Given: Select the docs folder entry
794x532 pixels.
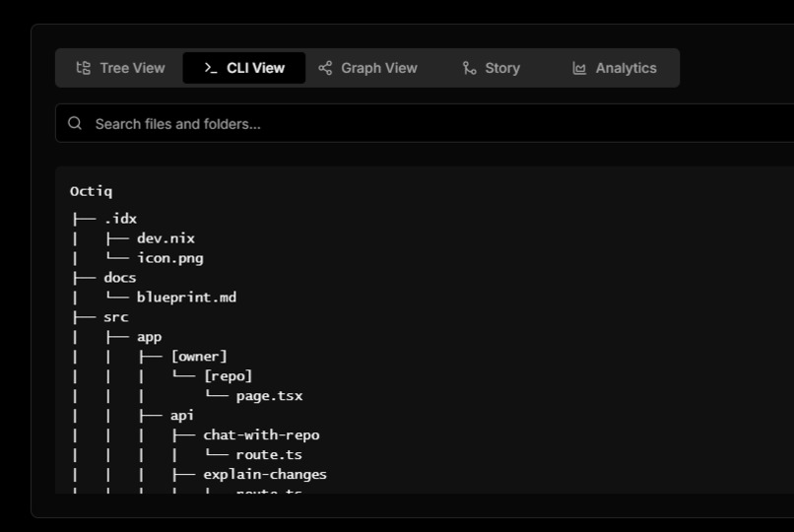Looking at the screenshot, I should (120, 278).
